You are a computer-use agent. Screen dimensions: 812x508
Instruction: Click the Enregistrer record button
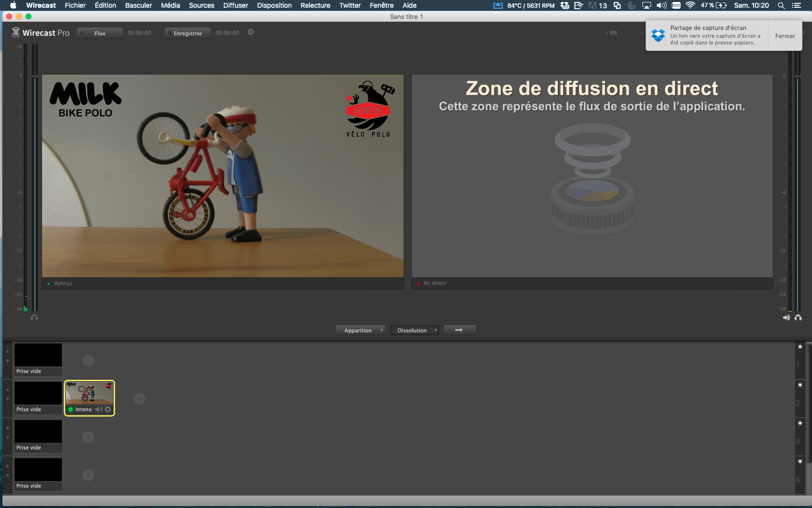pyautogui.click(x=188, y=33)
